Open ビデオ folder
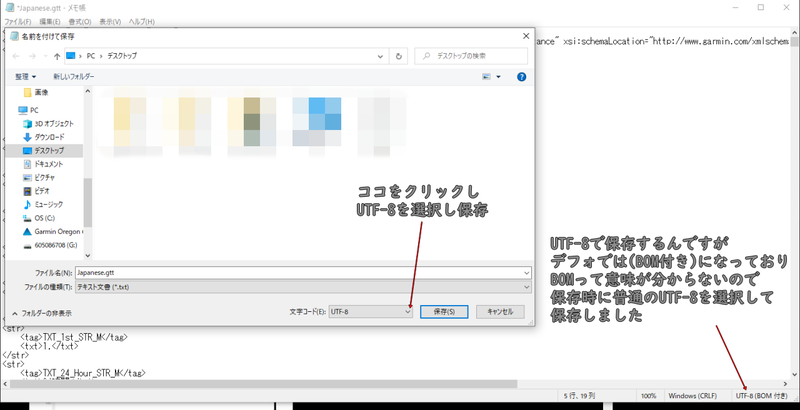 [36, 191]
